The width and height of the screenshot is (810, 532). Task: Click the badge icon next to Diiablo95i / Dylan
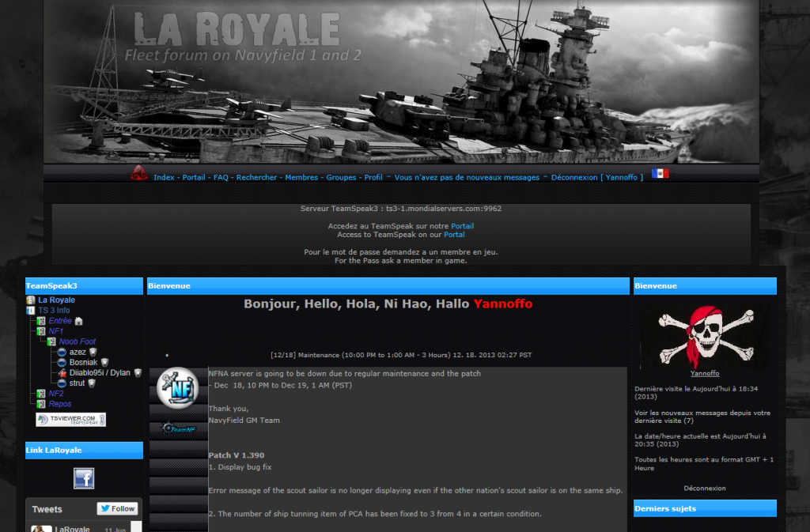(138, 372)
